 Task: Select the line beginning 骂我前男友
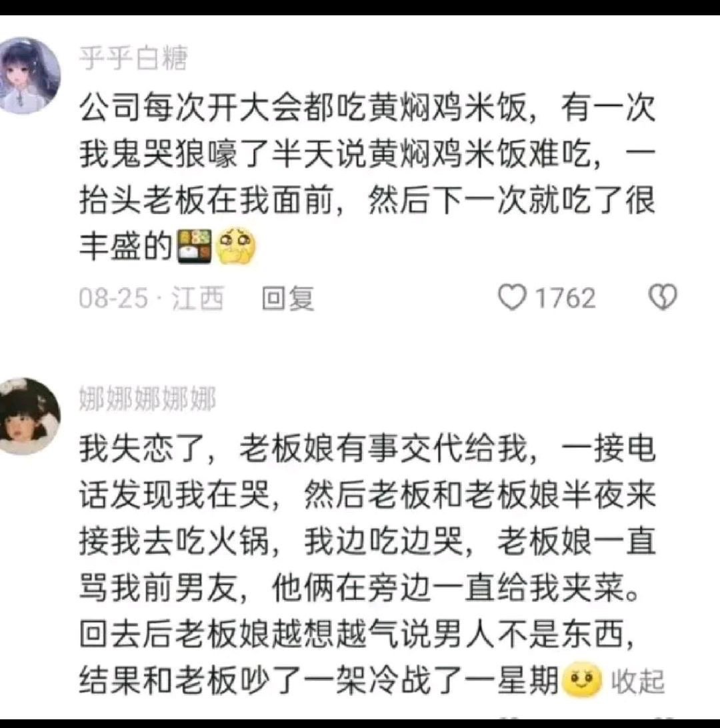point(359,588)
